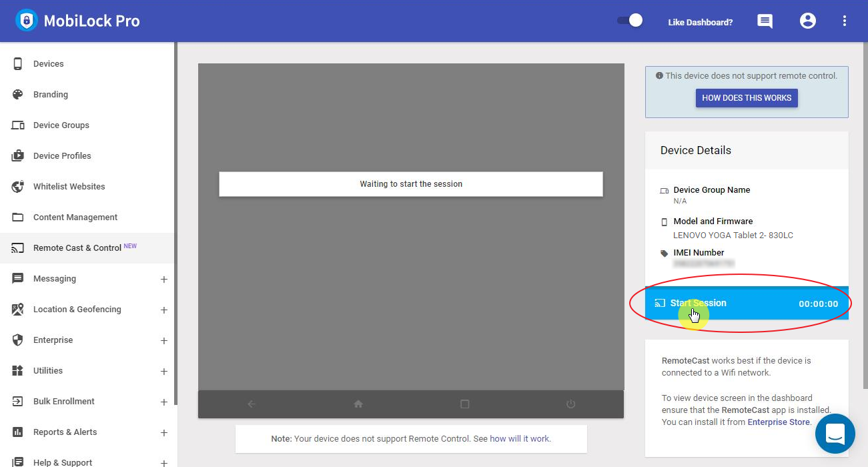Click the Location & Geofencing map icon

tap(18, 310)
